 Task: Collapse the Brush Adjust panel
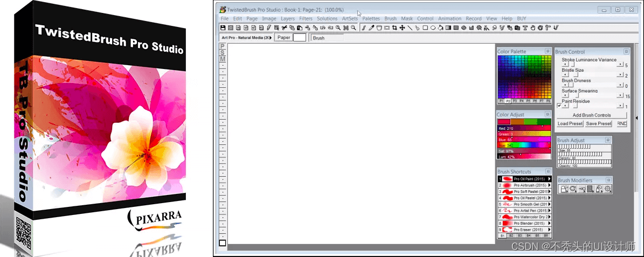point(608,140)
